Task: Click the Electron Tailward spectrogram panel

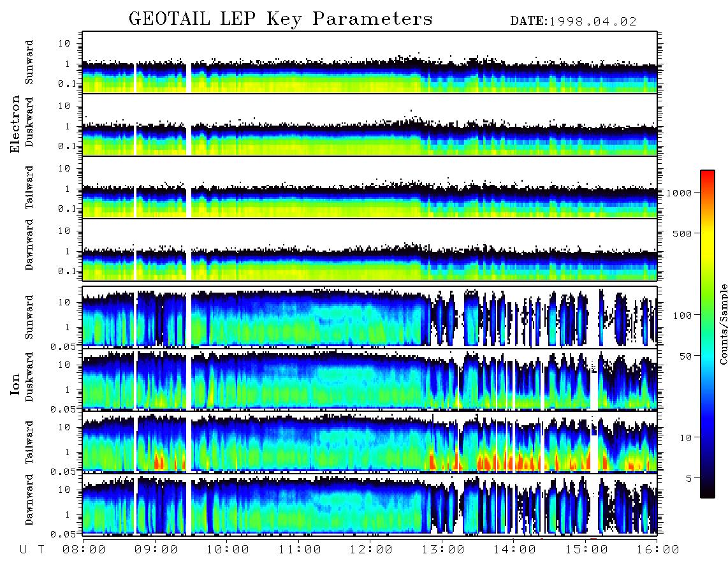Action: [370, 187]
